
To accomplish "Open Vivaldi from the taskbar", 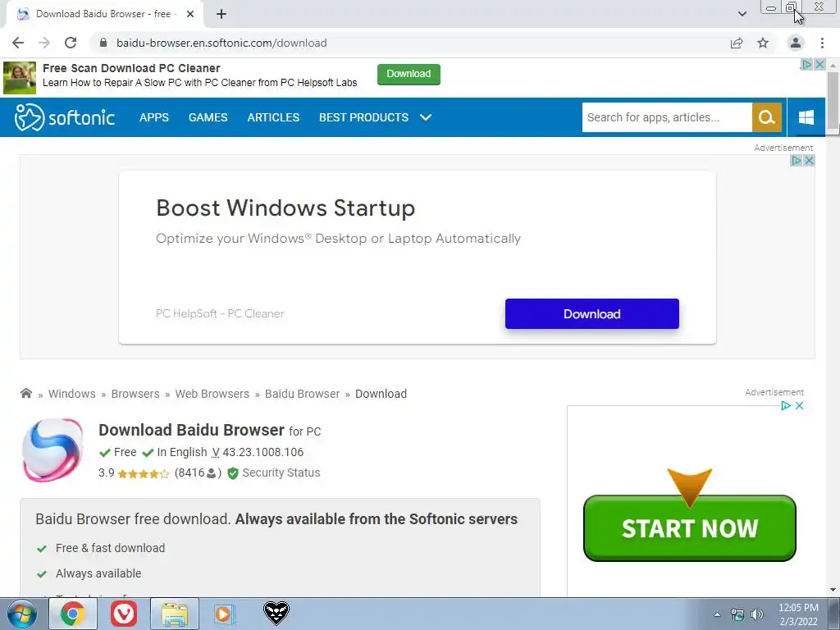I will [124, 614].
